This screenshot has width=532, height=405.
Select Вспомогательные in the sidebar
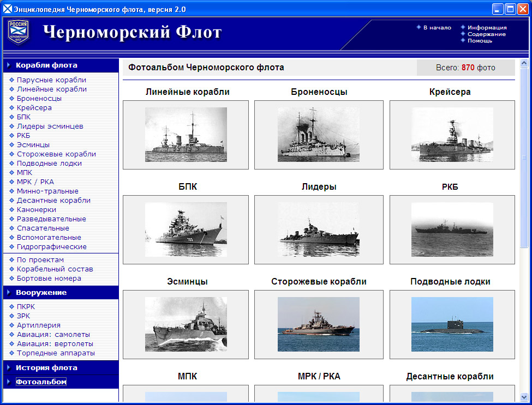click(49, 238)
